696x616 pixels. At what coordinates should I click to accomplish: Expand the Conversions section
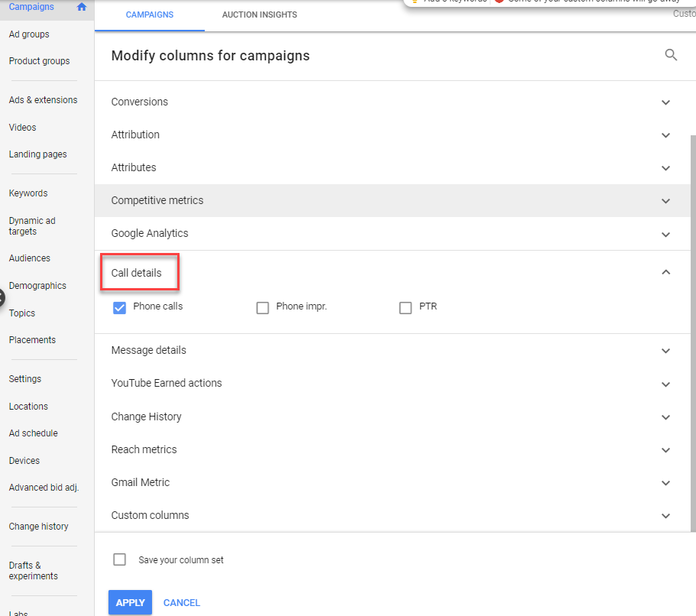(665, 102)
